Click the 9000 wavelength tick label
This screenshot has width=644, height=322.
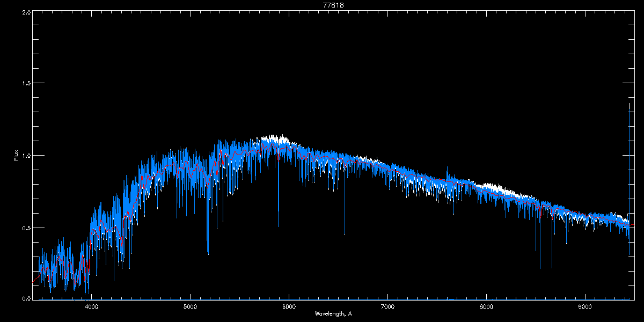[585, 307]
